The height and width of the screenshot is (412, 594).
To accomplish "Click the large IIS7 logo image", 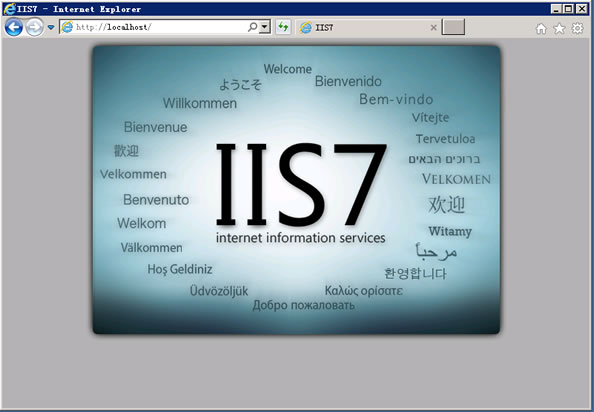I will click(x=301, y=184).
